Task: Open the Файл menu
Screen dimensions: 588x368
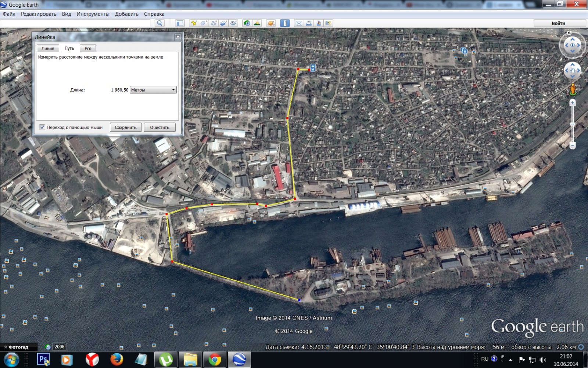Action: [x=9, y=14]
